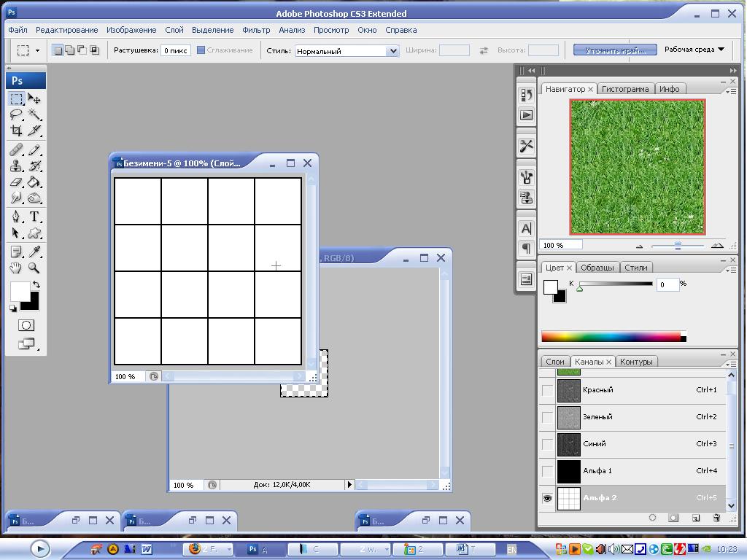Activate the Zoom magnifier tool

point(34,268)
